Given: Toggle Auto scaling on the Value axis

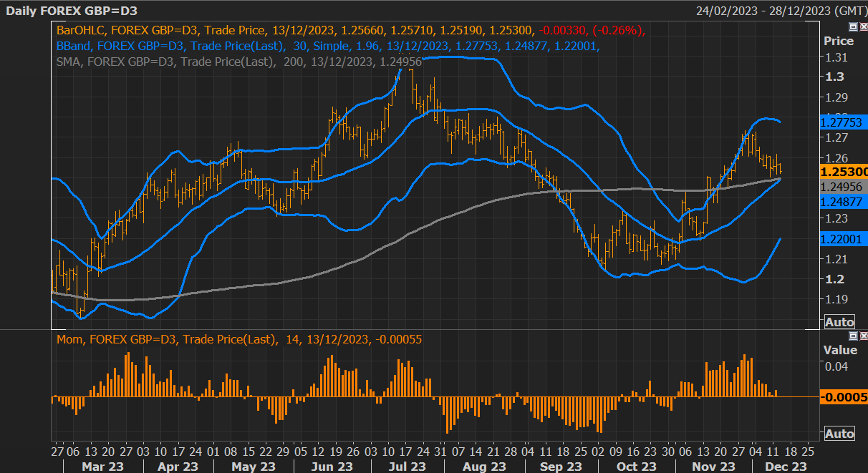Looking at the screenshot, I should coord(839,434).
